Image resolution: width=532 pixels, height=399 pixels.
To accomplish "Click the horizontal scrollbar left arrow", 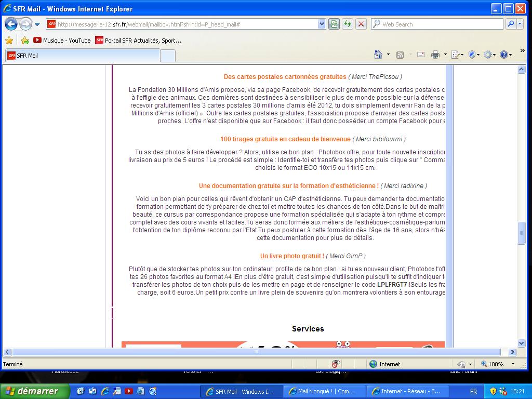I will [7, 352].
